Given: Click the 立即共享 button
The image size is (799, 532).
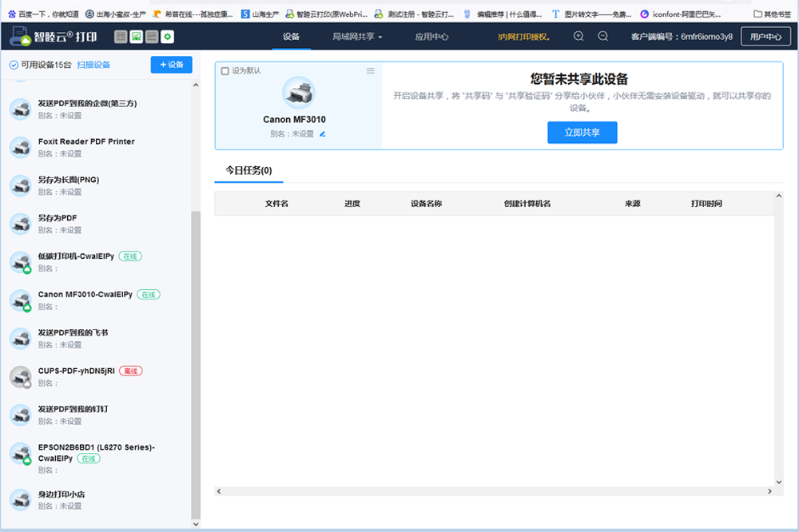Looking at the screenshot, I should tap(582, 133).
